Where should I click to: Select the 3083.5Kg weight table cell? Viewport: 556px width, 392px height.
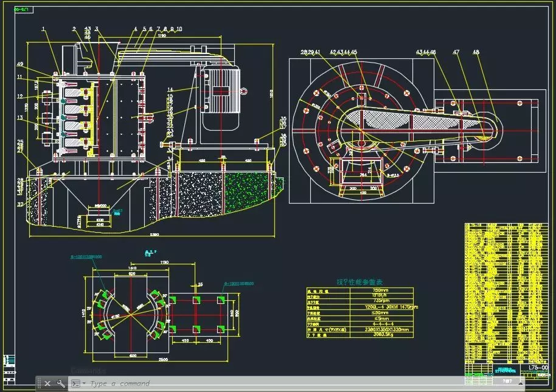coord(383,334)
